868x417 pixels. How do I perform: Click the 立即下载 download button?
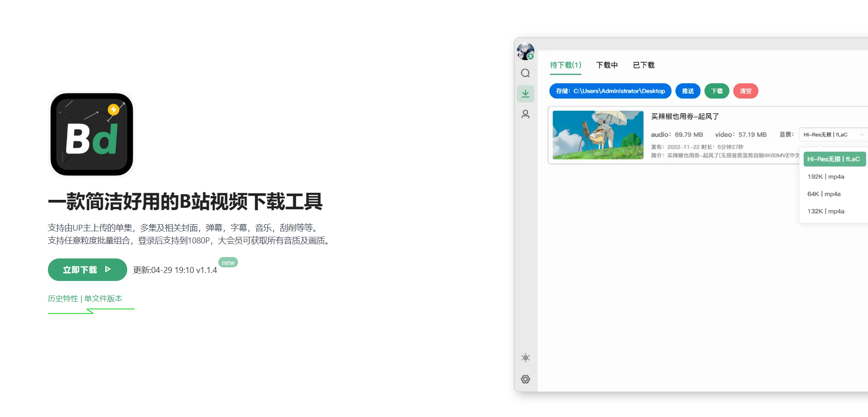pos(87,270)
